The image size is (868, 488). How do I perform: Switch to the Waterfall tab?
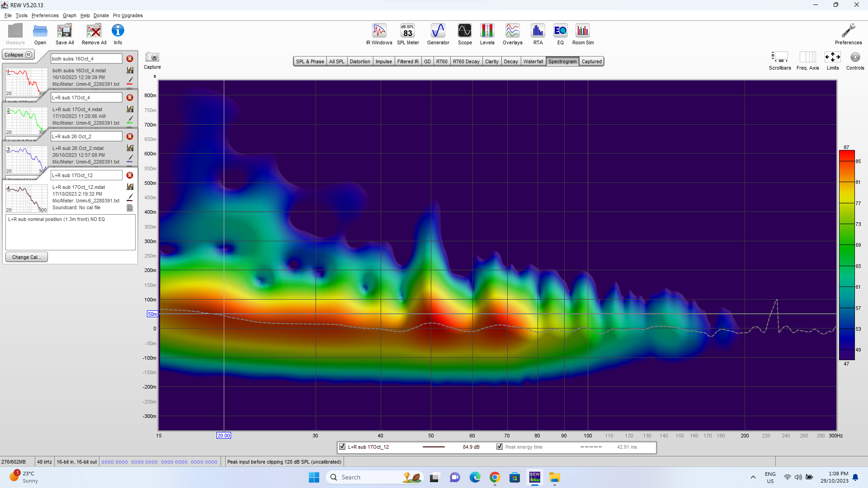point(533,61)
